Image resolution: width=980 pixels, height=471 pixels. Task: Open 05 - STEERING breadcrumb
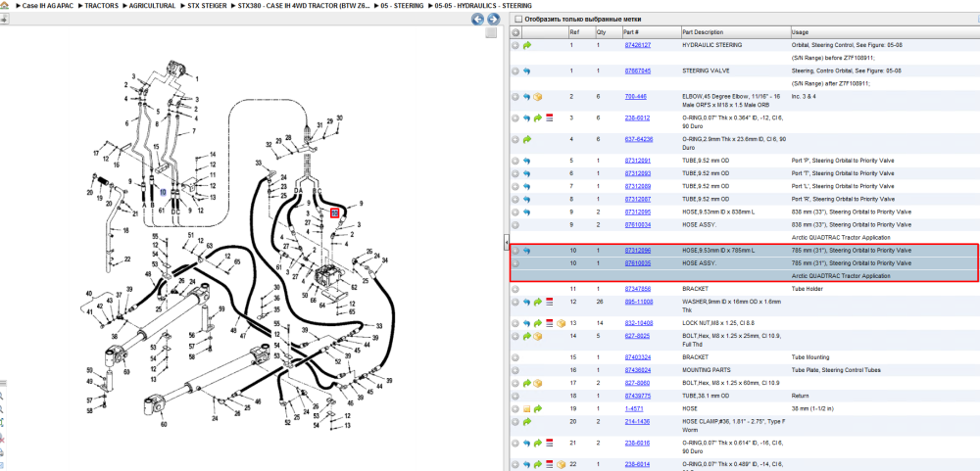tap(402, 6)
